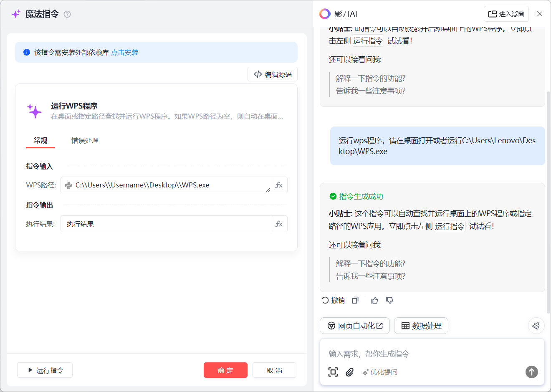Close the 影刀AI panel

(x=540, y=14)
